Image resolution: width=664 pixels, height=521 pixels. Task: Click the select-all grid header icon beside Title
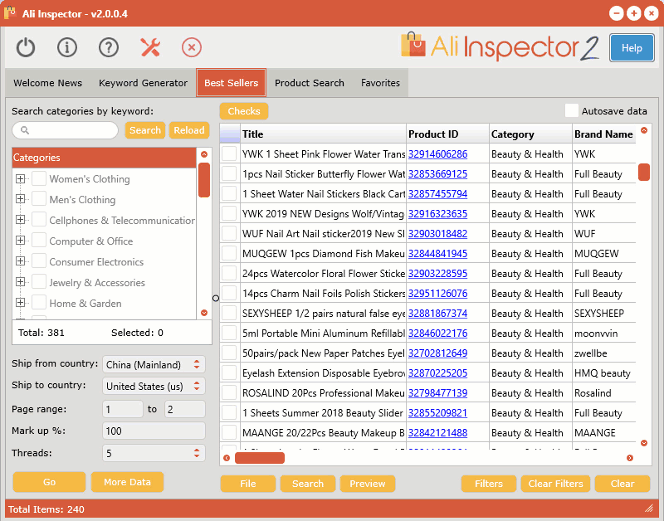coord(229,134)
